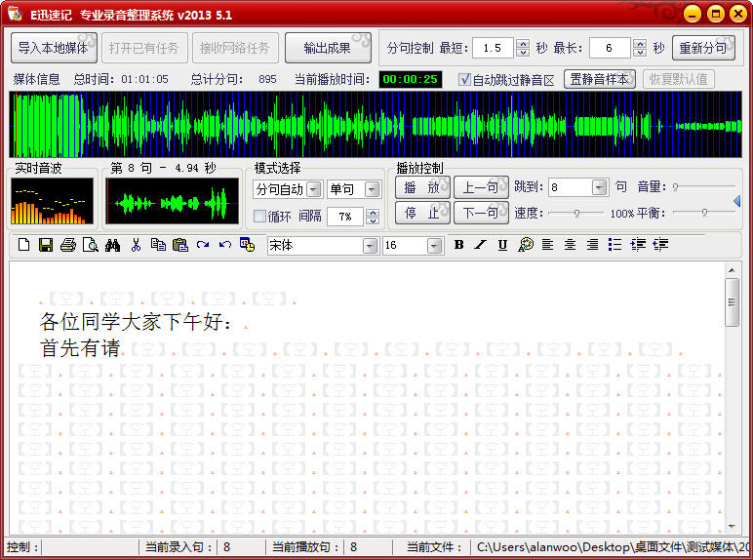
Task: Open the 分句自动 mode dropdown
Action: (314, 189)
